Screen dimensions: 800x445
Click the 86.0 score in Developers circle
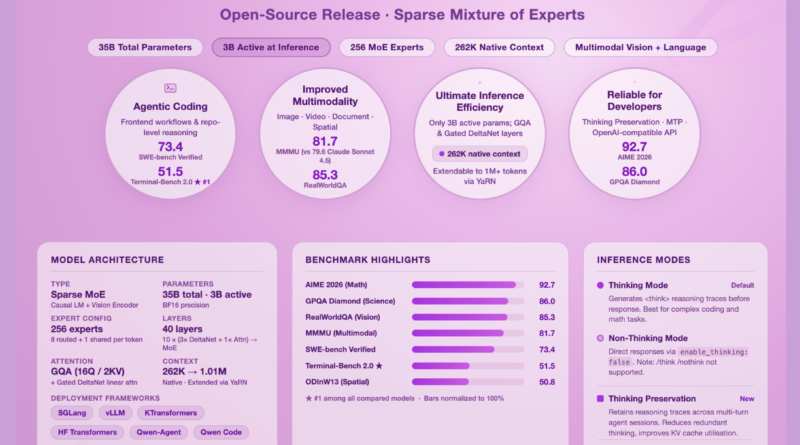tap(635, 171)
